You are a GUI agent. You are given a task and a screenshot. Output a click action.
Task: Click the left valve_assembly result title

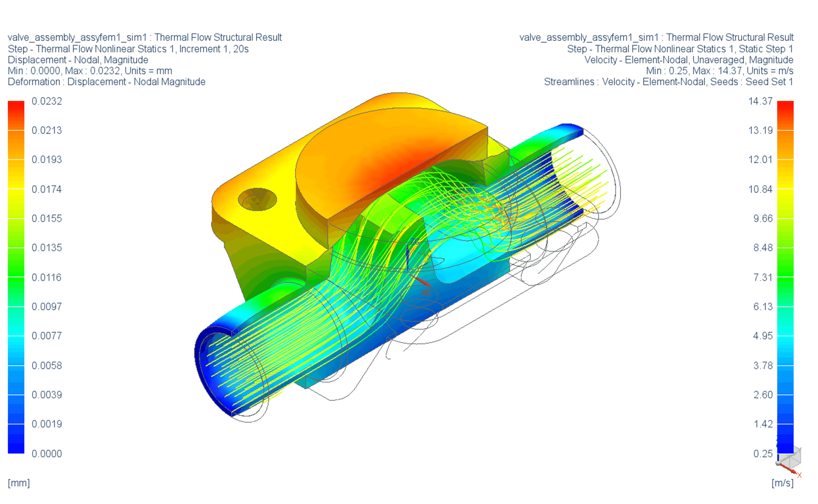pos(145,38)
